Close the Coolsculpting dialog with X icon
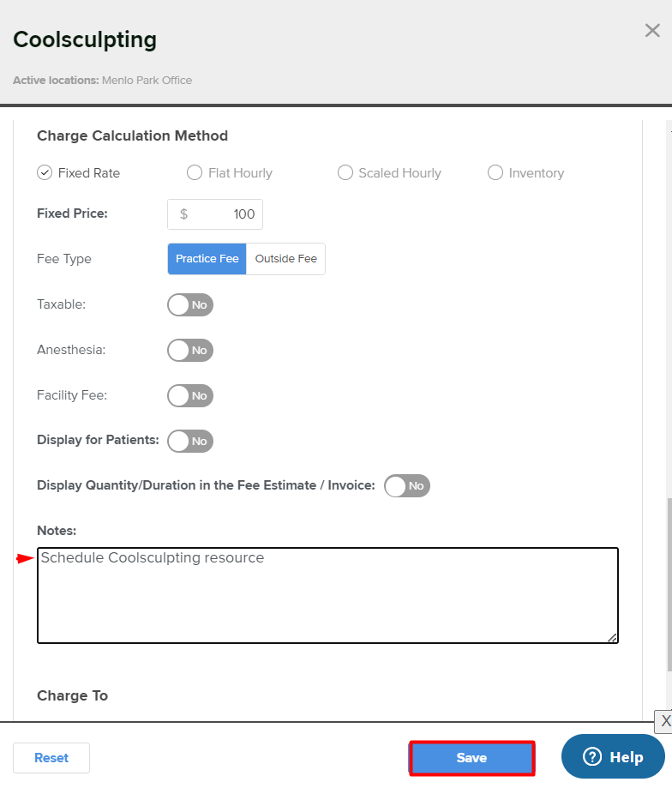The width and height of the screenshot is (672, 788). 652,31
